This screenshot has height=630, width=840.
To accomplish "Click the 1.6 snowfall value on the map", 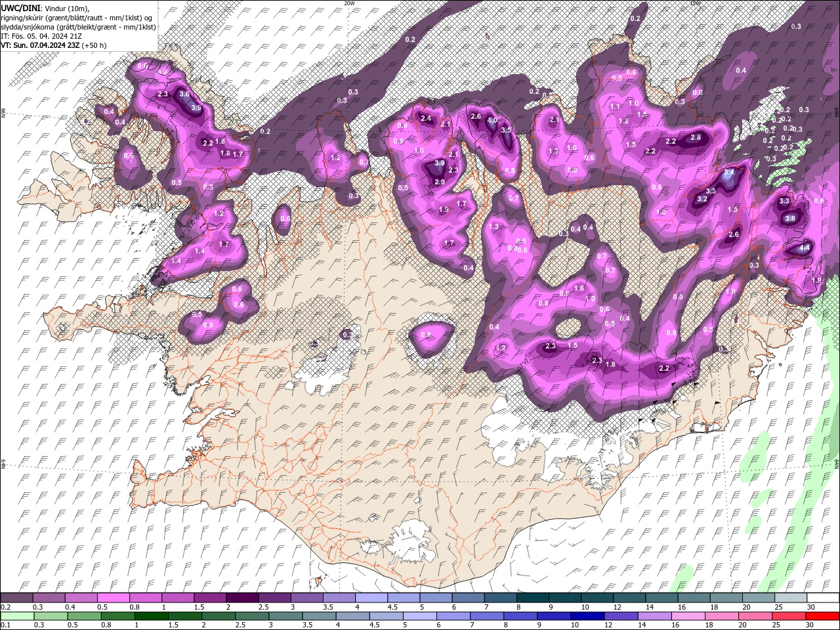I will (x=579, y=288).
